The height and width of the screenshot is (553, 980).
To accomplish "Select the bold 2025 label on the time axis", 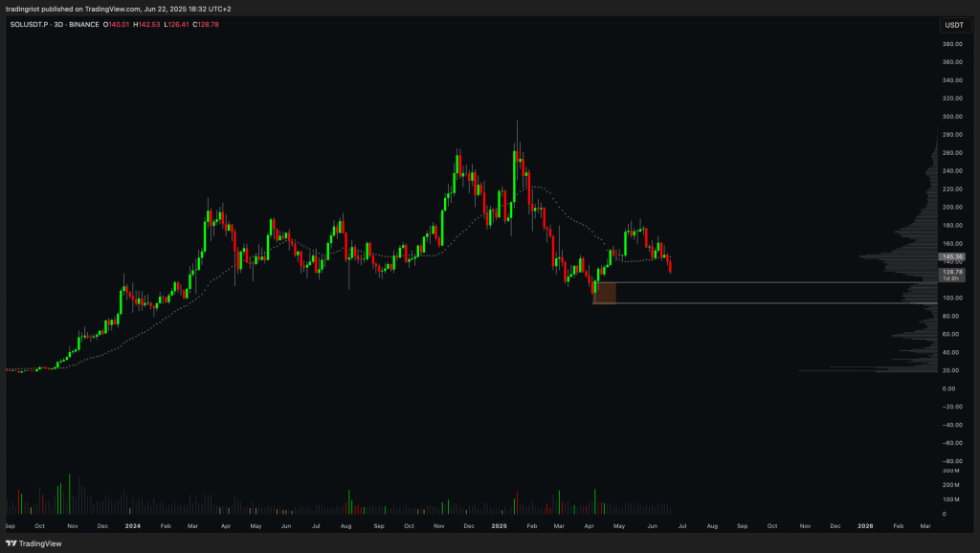I will pyautogui.click(x=498, y=526).
